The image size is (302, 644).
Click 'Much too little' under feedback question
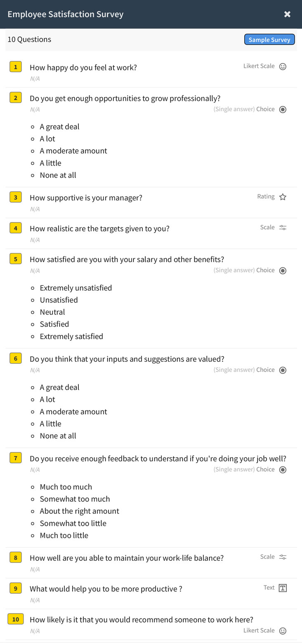point(33,535)
